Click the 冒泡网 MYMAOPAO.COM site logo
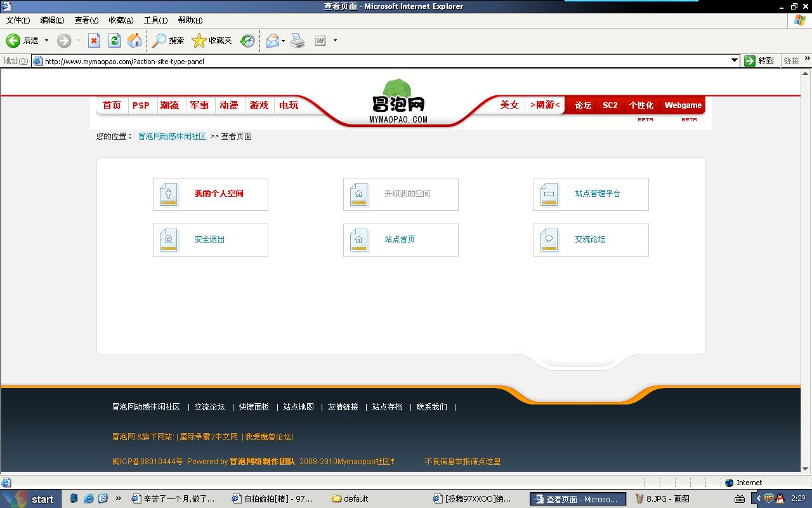The image size is (812, 508). point(398,102)
